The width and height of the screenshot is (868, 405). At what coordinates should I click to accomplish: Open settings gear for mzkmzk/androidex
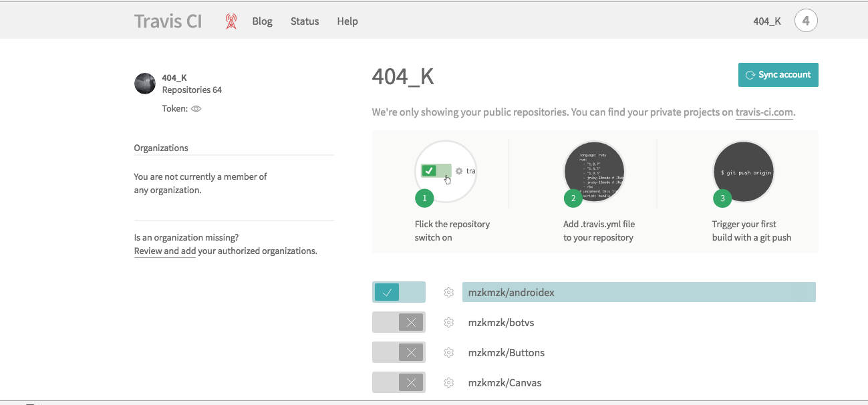[449, 293]
